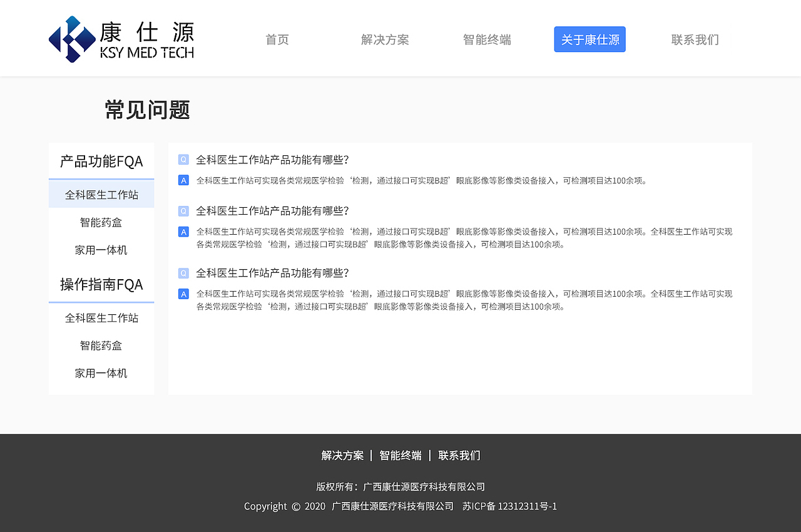Select 智能药盒 under 产品功能FQA
801x532 pixels.
tap(101, 222)
